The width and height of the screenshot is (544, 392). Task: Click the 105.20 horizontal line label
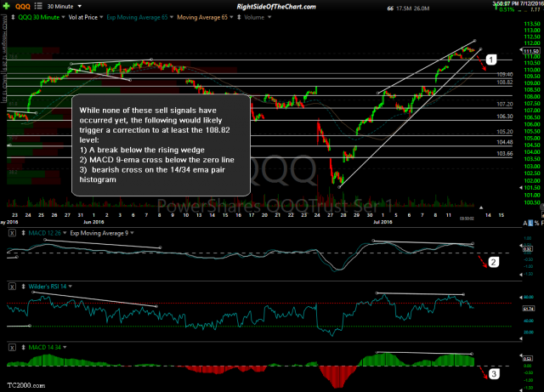(x=505, y=132)
